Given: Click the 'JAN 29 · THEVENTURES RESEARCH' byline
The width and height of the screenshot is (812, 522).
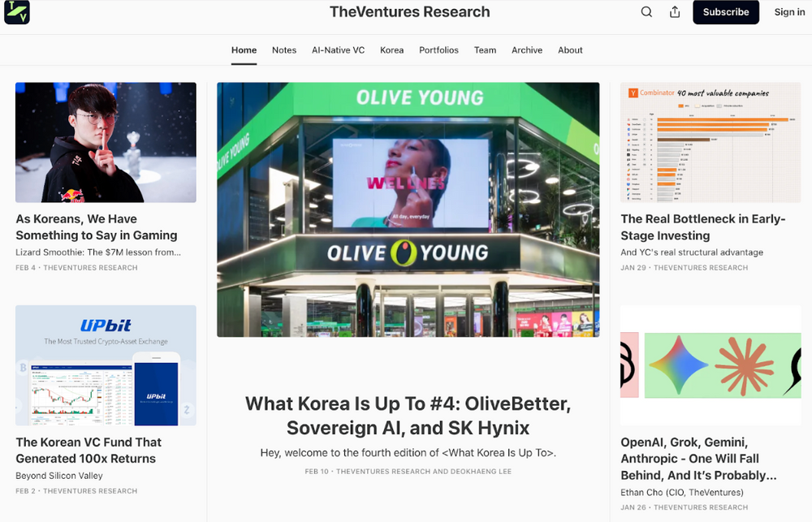Looking at the screenshot, I should 684,268.
